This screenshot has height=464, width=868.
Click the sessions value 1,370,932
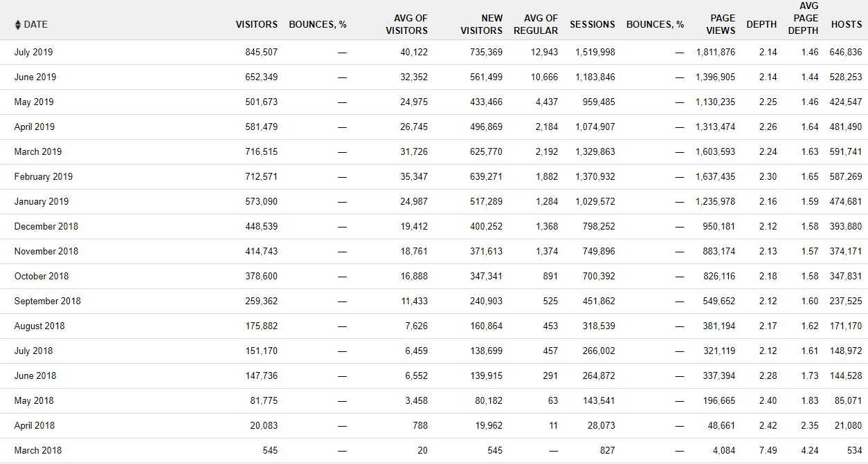(595, 177)
